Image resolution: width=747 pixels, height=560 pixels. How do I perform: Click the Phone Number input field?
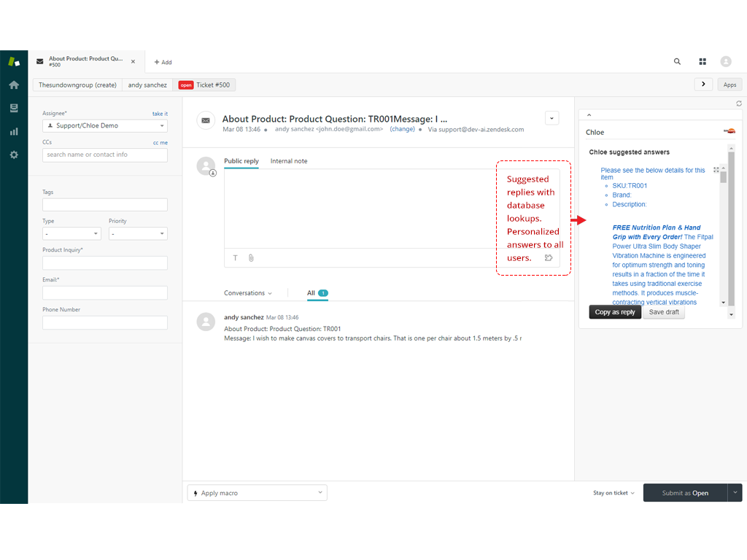pyautogui.click(x=105, y=322)
